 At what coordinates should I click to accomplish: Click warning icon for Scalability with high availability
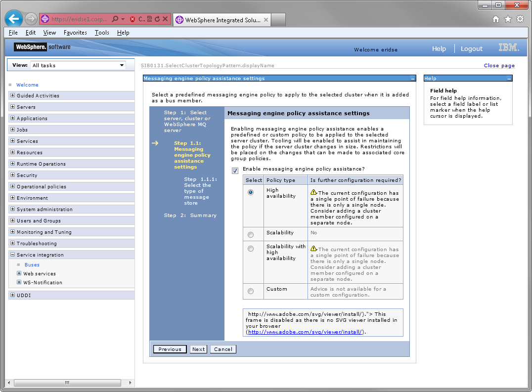click(313, 248)
